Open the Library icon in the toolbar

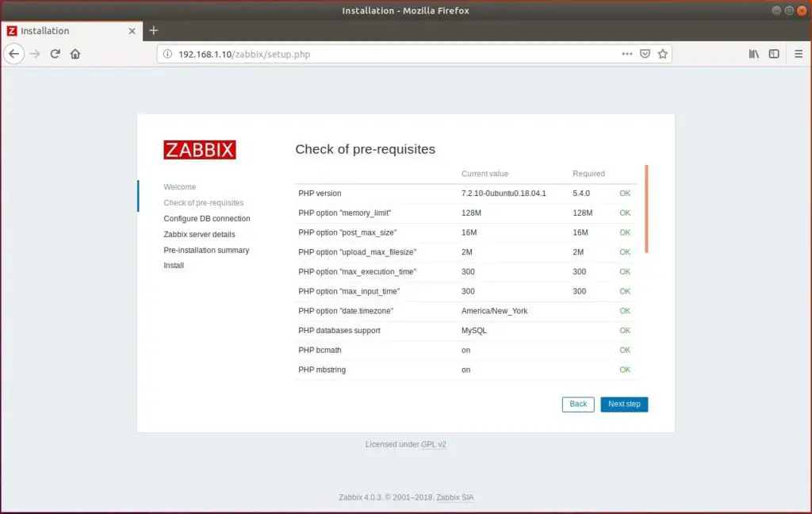(754, 54)
